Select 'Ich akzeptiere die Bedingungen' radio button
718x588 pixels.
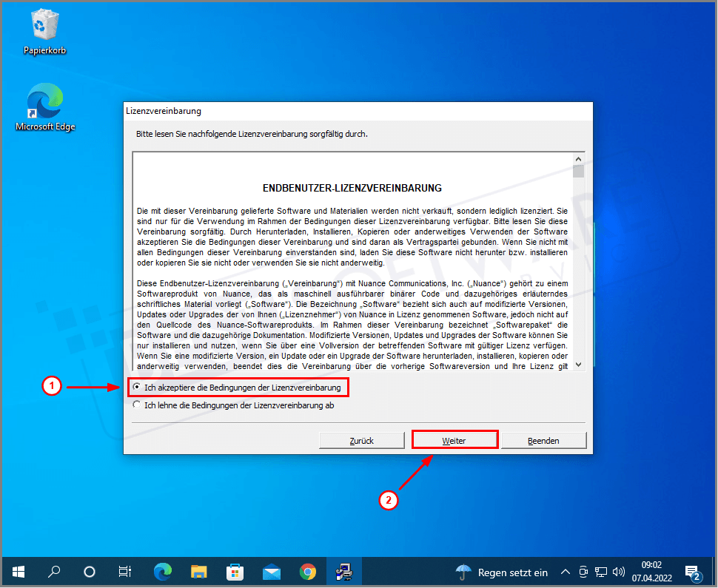click(136, 387)
